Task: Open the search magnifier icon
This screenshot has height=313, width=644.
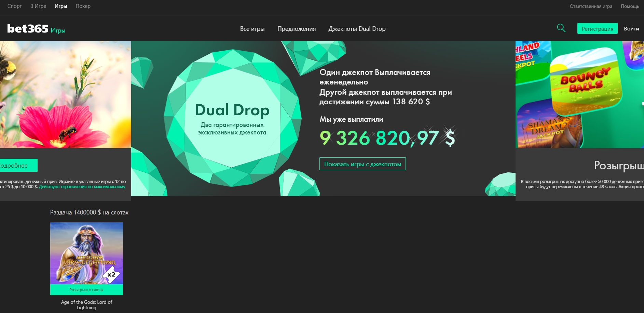Action: tap(561, 28)
